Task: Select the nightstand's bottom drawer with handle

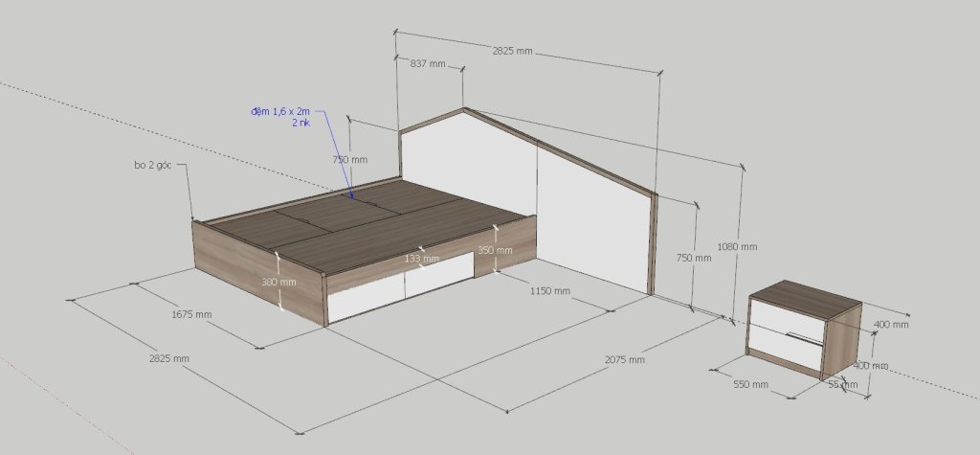Action: click(786, 348)
